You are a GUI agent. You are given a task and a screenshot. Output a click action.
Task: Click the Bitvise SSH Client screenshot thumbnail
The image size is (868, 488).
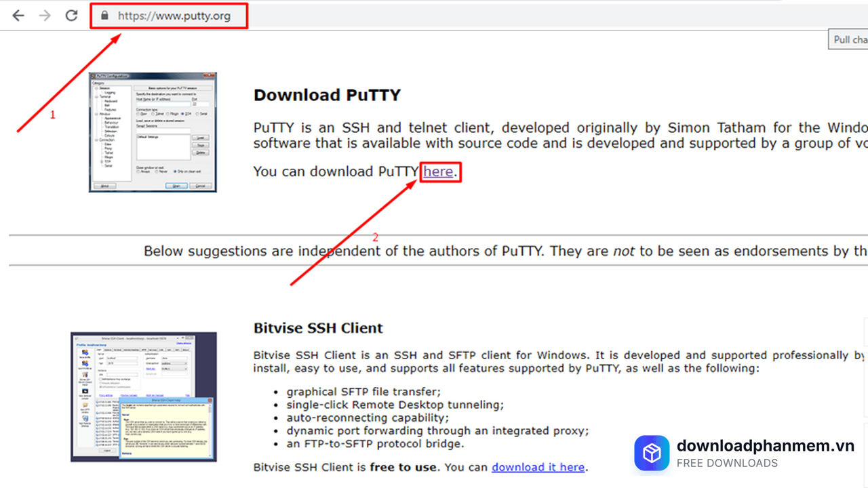pos(144,396)
